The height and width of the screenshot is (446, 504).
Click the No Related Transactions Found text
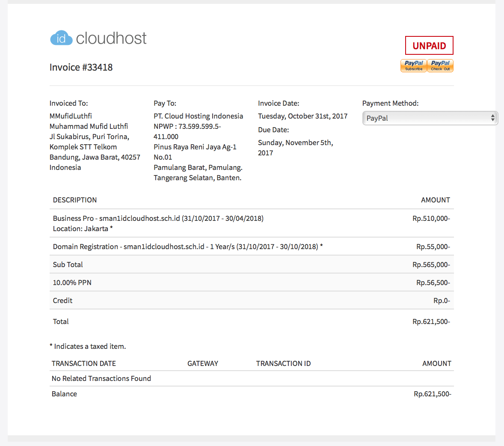point(101,378)
